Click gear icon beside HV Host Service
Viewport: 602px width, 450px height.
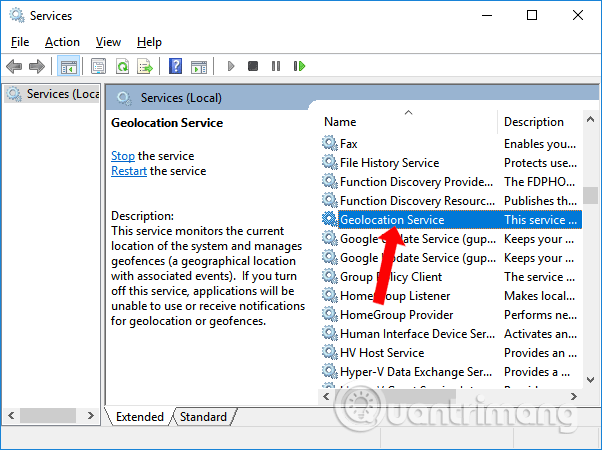[x=329, y=352]
